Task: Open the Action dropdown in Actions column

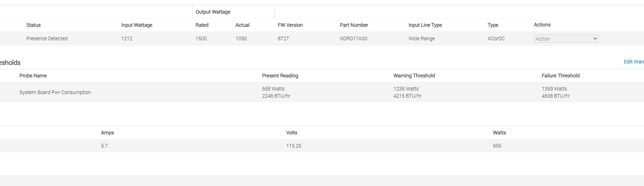Action: point(566,39)
